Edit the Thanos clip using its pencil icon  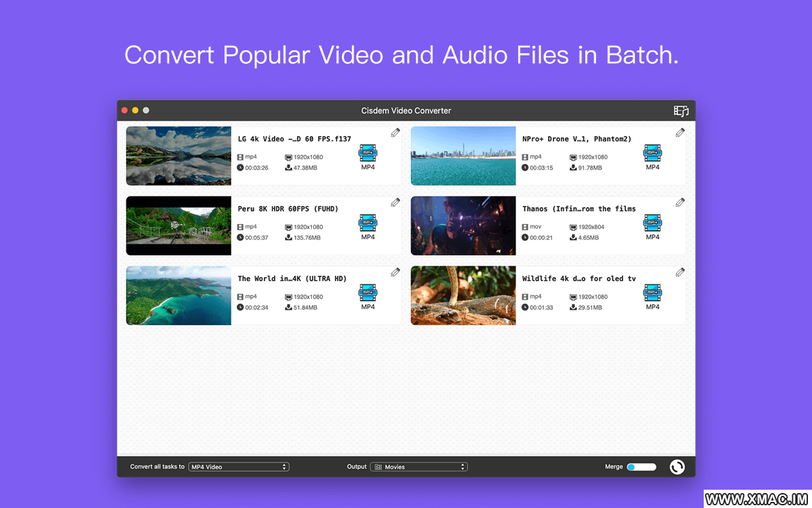click(680, 203)
